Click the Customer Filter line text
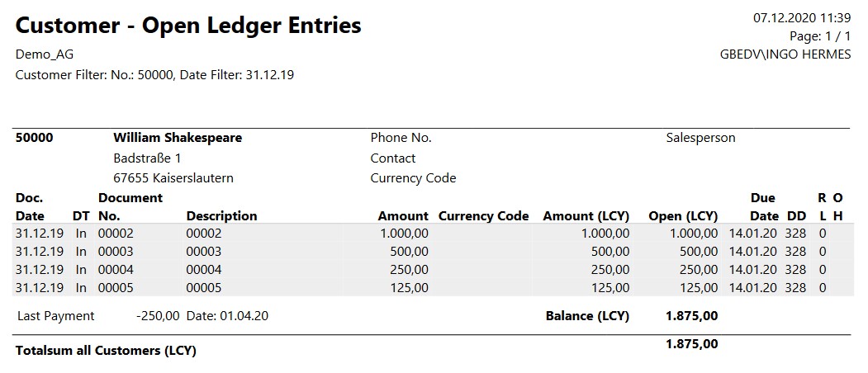Screen dimensions: 868x373 (154, 75)
